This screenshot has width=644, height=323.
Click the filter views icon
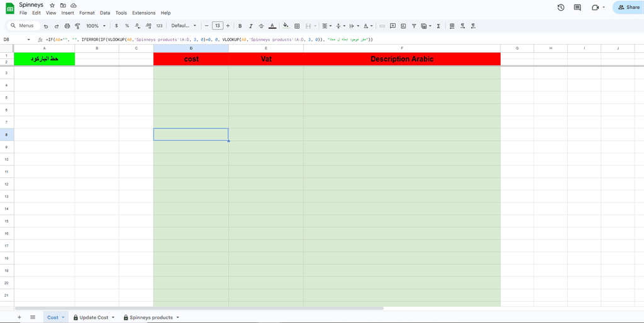coord(424,26)
